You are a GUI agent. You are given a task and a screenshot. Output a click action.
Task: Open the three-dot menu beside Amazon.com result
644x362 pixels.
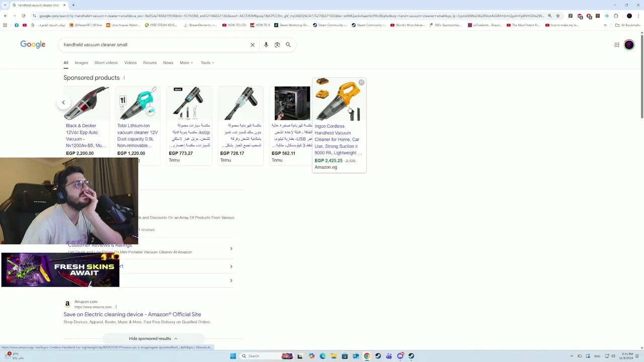point(116,307)
